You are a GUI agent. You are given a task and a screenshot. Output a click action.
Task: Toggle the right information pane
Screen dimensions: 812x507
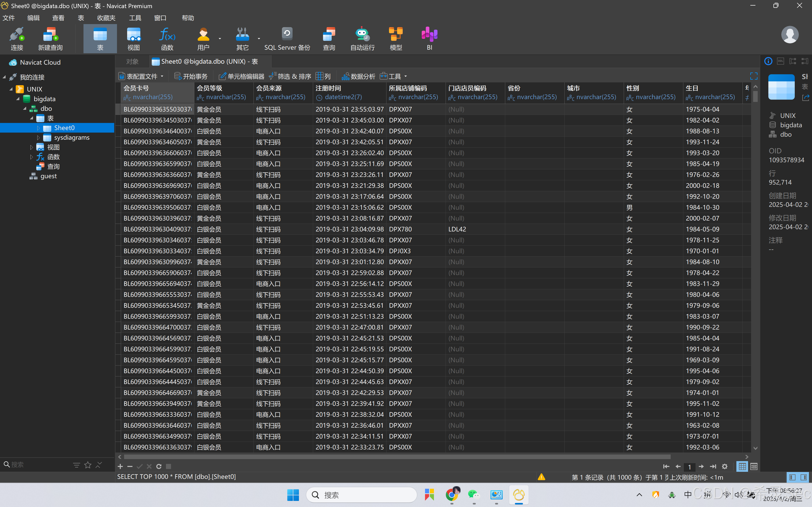(804, 477)
